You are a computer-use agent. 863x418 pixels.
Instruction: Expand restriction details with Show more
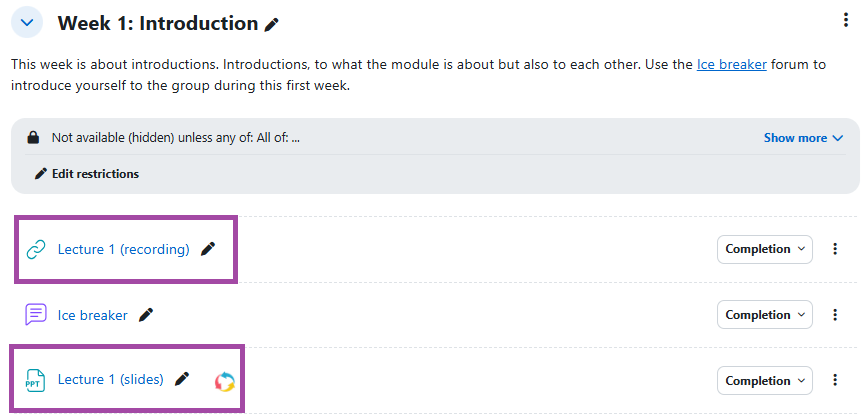tap(803, 138)
